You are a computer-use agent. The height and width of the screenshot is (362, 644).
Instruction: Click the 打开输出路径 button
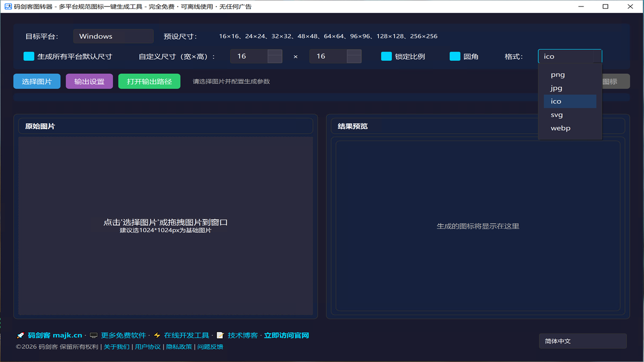149,81
